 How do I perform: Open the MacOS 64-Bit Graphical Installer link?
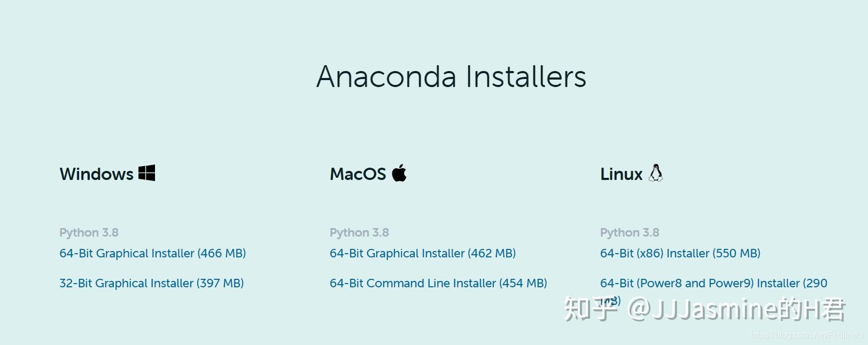coord(422,253)
